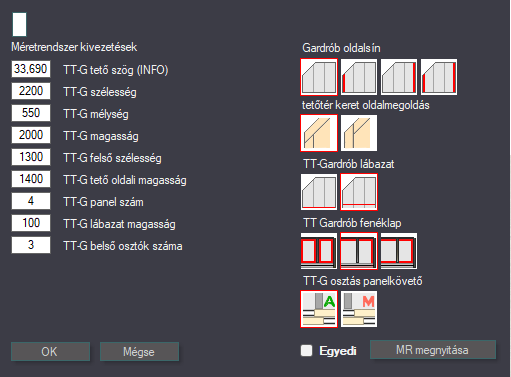
Task: Click the TT-G panel szám field
Action: tap(31, 201)
